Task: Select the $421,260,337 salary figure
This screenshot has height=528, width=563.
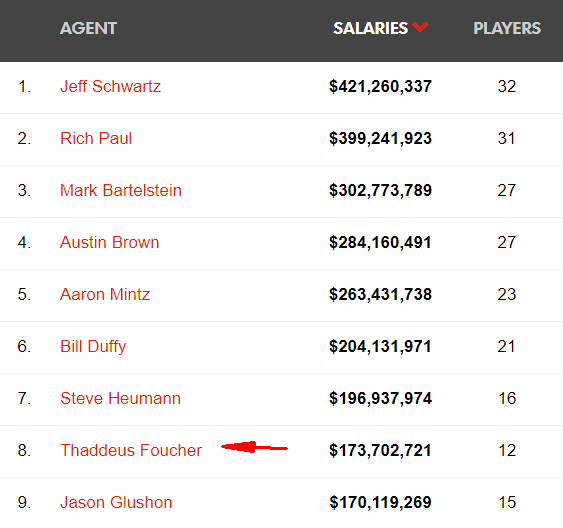Action: (380, 87)
